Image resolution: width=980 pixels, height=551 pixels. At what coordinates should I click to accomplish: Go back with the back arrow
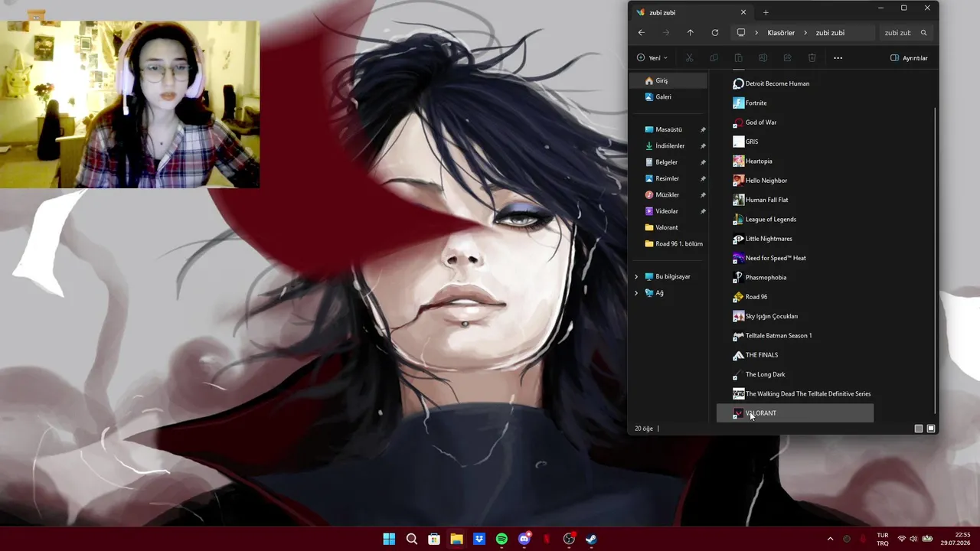642,33
